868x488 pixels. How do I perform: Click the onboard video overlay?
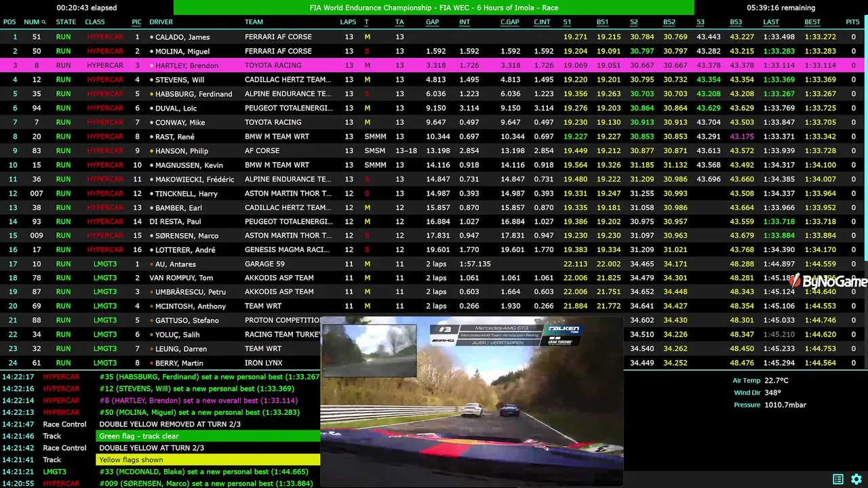tap(472, 402)
